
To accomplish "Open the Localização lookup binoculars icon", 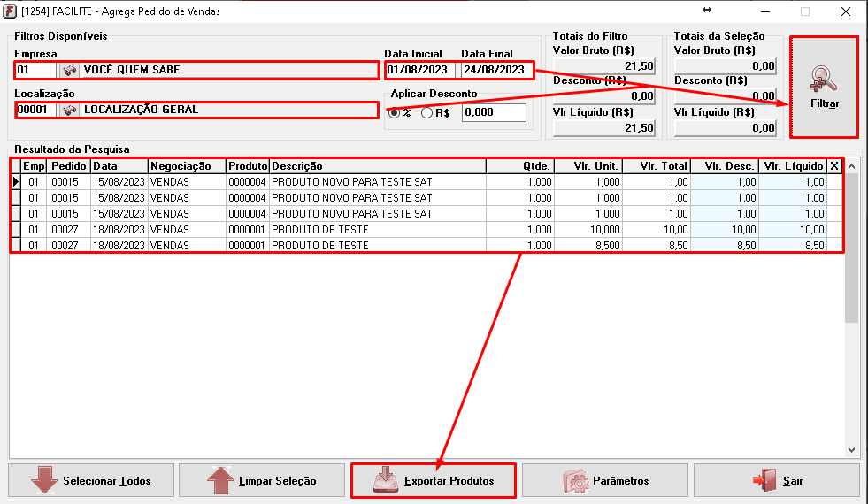I will pos(69,111).
